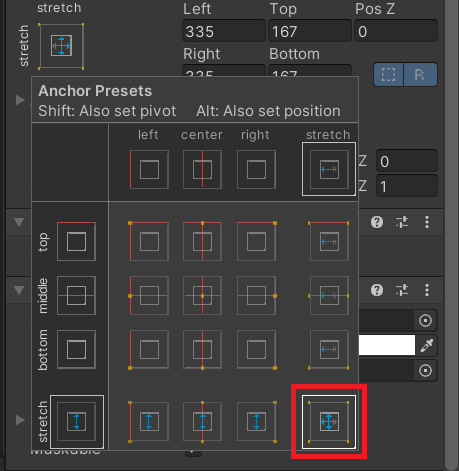Select the bottom-right anchor preset
459x471 pixels.
(256, 349)
